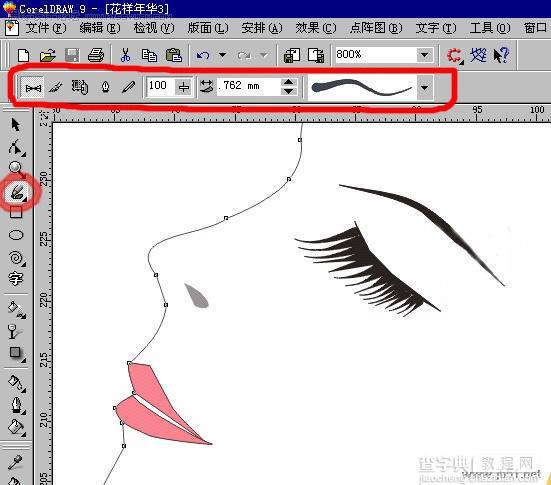This screenshot has width=551, height=485.
Task: Click the red Corel application launcher icon
Action: click(455, 56)
